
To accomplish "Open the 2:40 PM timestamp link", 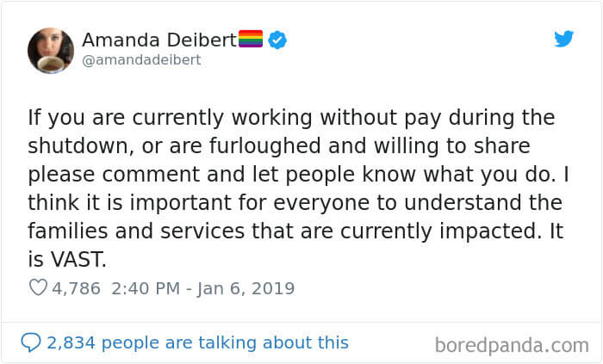I will coord(143,287).
